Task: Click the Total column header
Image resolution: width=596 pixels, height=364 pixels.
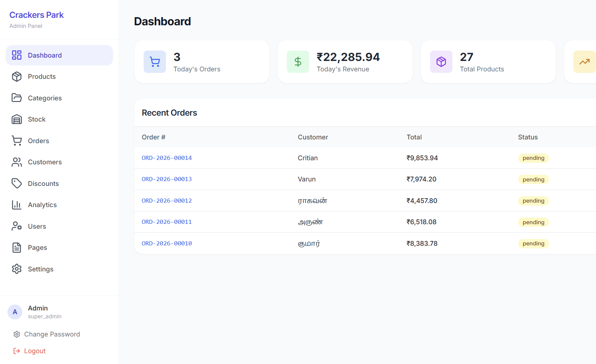Action: point(414,137)
